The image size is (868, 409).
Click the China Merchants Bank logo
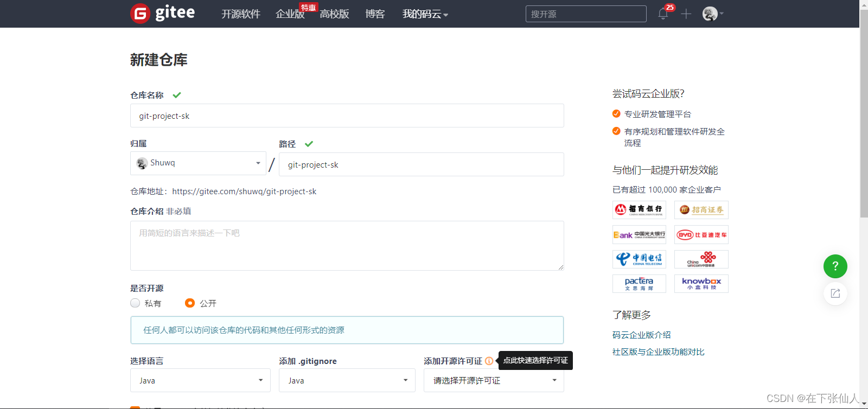639,210
